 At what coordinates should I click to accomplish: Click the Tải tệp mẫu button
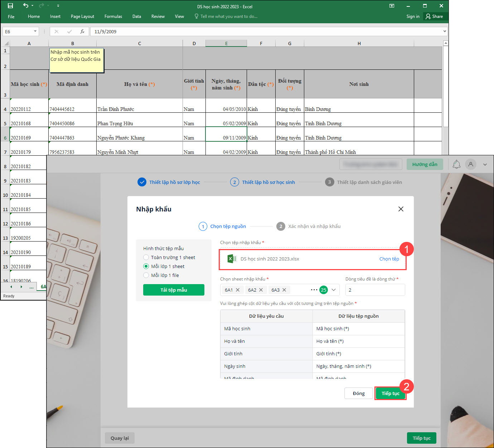coord(174,290)
